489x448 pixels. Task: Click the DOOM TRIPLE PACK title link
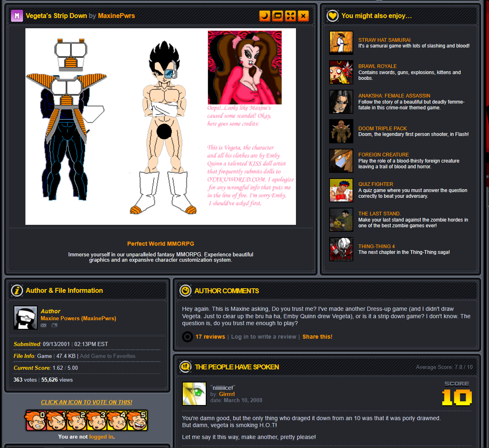382,128
